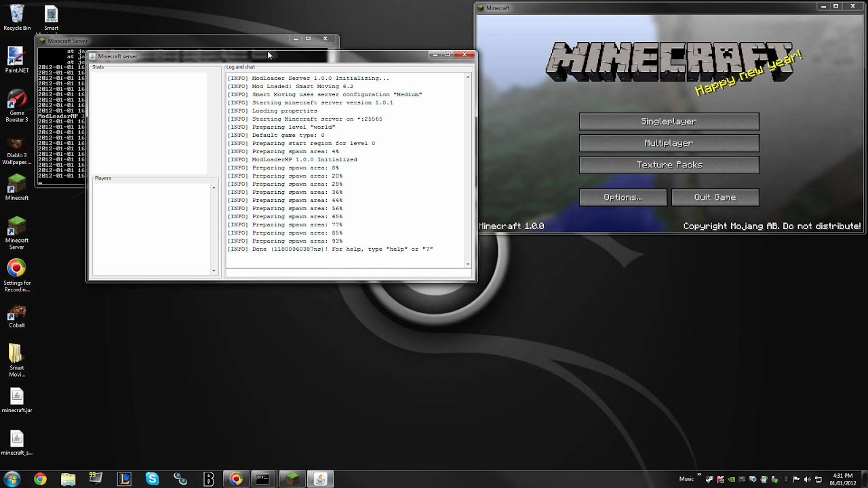Click log line 'Preparing level "world"'
Image resolution: width=868 pixels, height=488 pixels.
tap(281, 127)
